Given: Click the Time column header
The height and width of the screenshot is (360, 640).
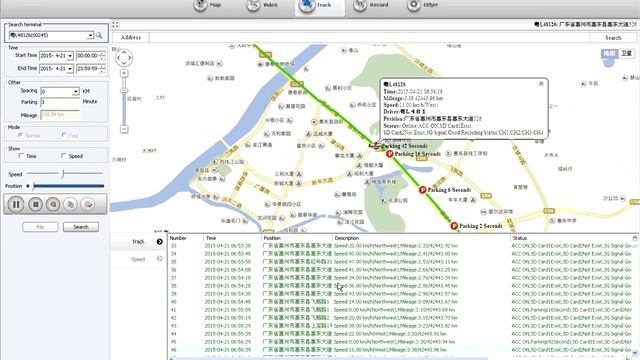Looking at the screenshot, I should 232,238.
